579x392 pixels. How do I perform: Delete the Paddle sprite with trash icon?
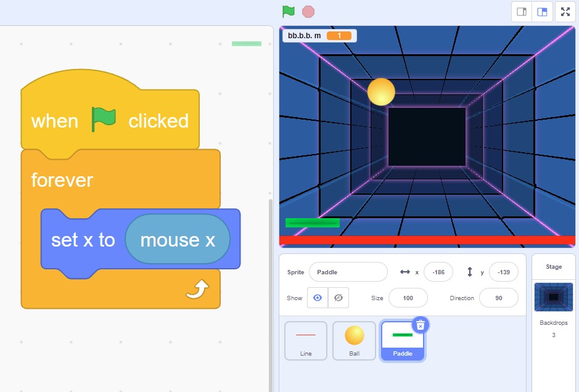coord(420,325)
